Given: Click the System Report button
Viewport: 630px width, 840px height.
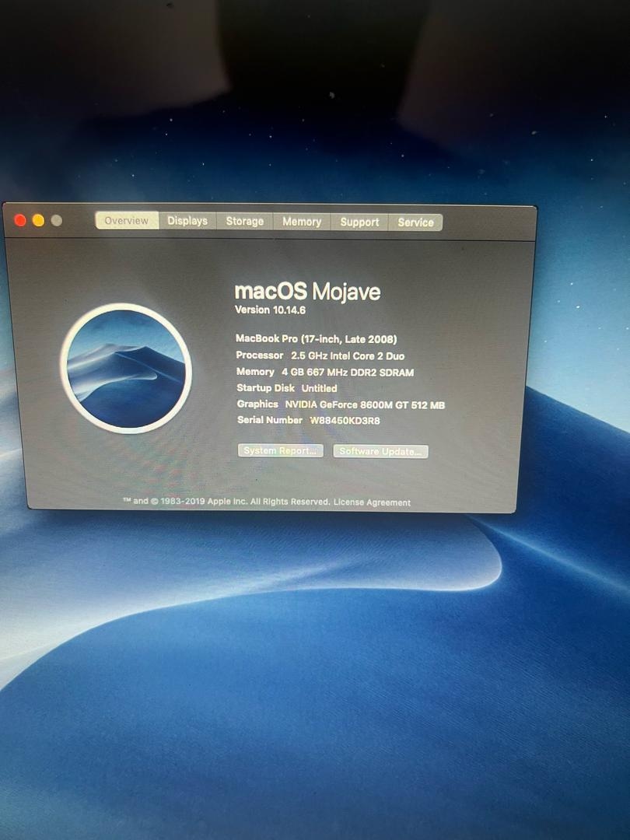Looking at the screenshot, I should point(280,451).
